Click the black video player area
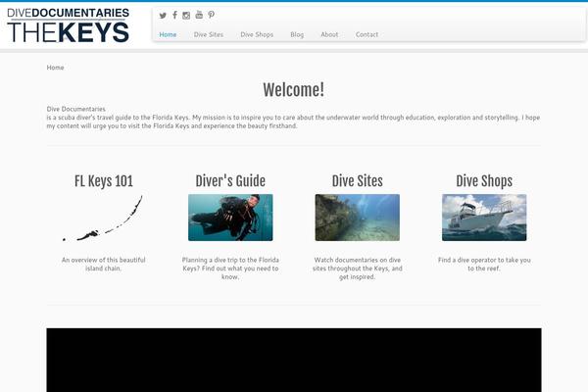588x392 pixels. coord(294,360)
